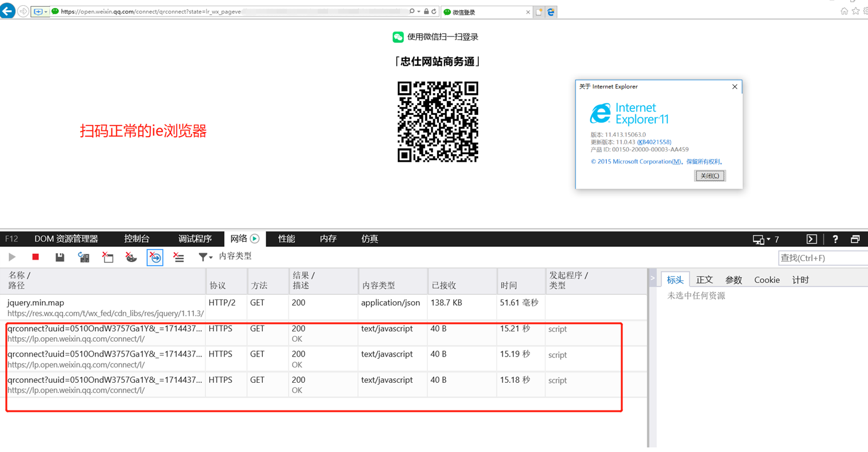The height and width of the screenshot is (452, 868).
Task: Open the Home icon at top right
Action: tap(844, 11)
